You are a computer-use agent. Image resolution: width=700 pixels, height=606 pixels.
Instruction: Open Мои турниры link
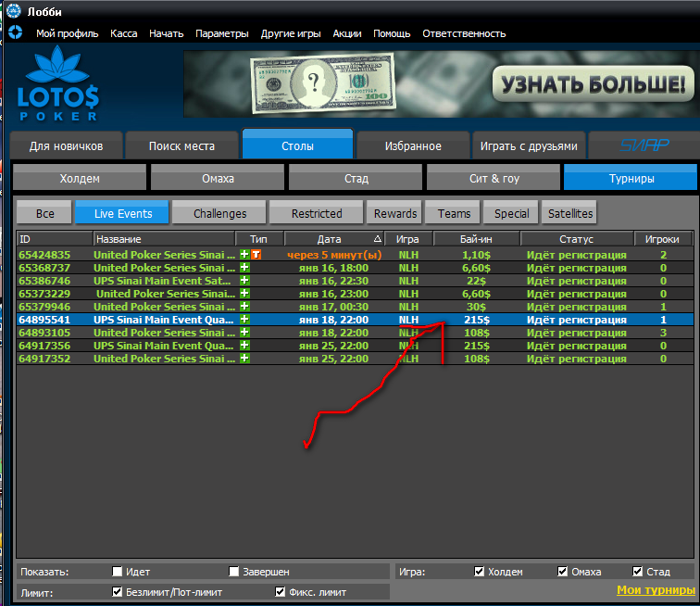coord(656,590)
